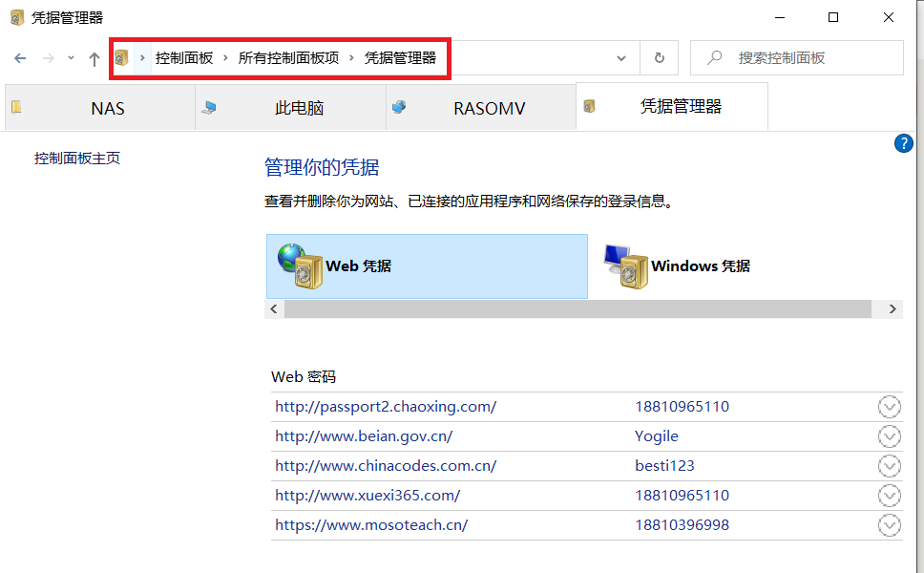Switch to the RASOMV tab
The image size is (924, 573).
[x=481, y=107]
